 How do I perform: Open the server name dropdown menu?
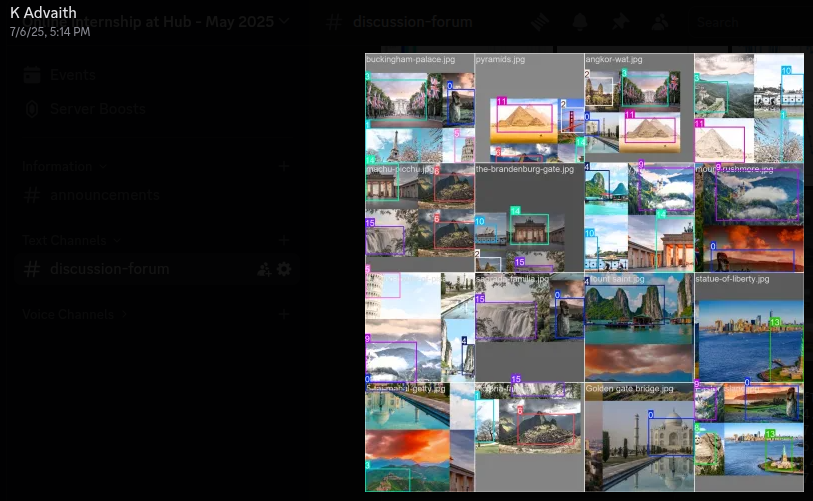point(285,21)
